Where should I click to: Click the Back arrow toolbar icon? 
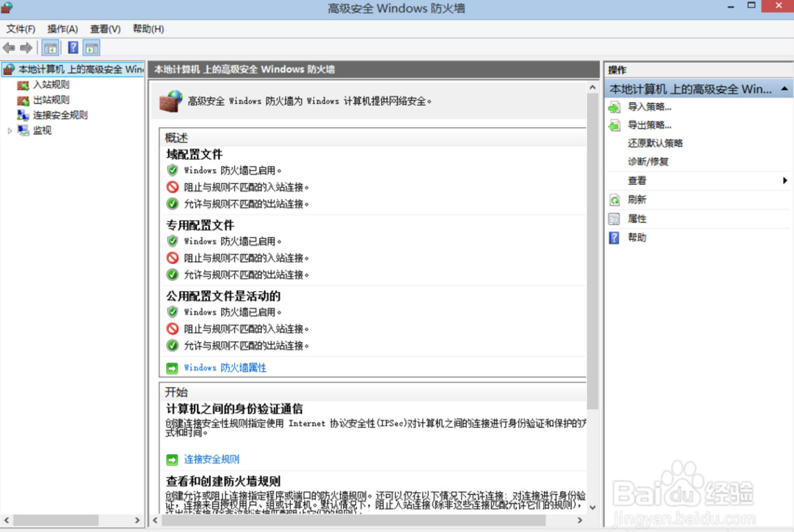[x=9, y=48]
